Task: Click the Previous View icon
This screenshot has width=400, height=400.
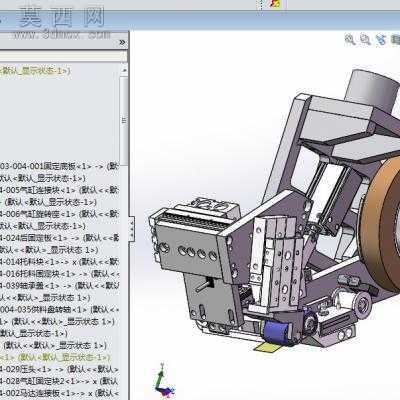Action: 381,40
